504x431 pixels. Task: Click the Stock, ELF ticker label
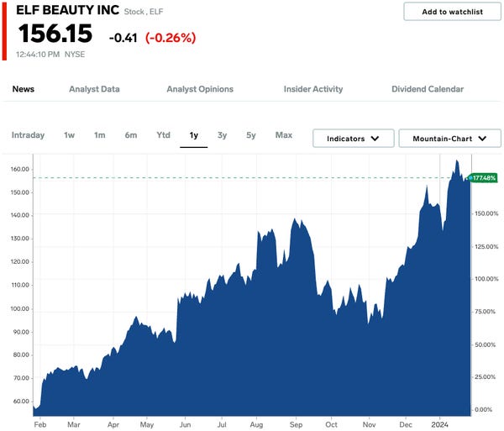click(144, 12)
